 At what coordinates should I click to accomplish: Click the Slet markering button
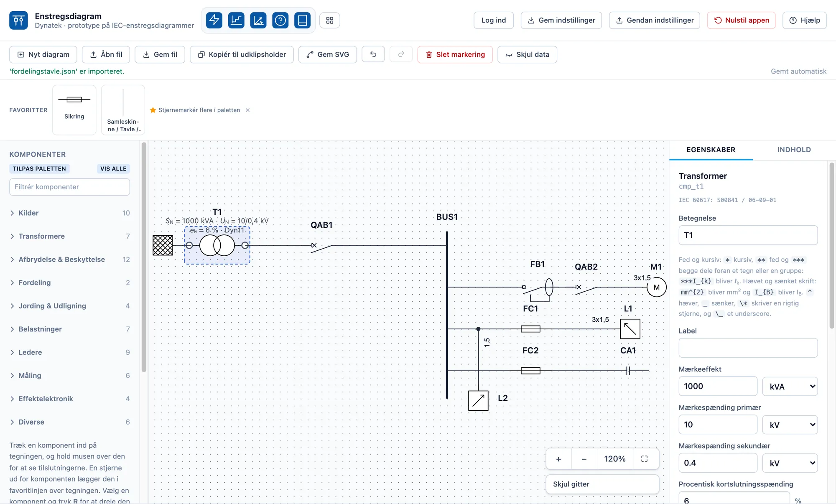(455, 54)
